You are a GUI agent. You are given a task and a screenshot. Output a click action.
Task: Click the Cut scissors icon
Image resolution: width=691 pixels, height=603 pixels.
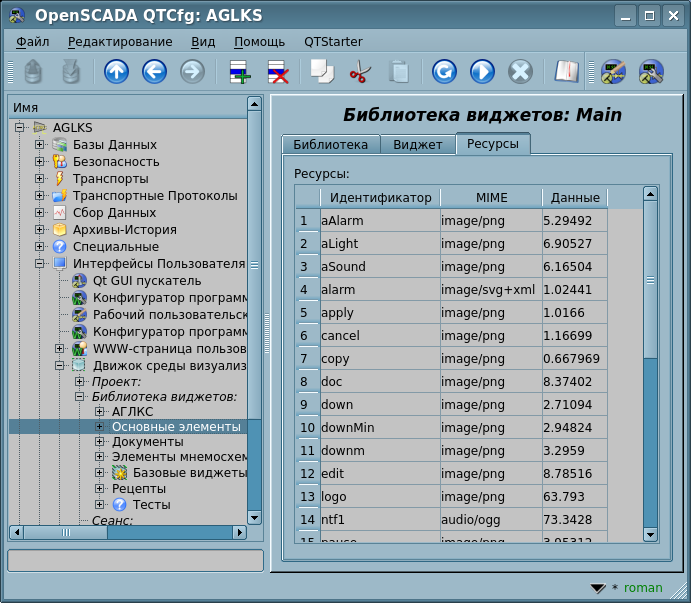[x=360, y=72]
